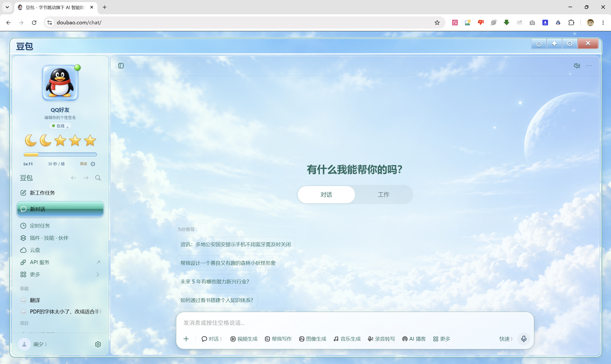The image size is (611, 364).
Task: Start a new work task
Action: (60, 193)
